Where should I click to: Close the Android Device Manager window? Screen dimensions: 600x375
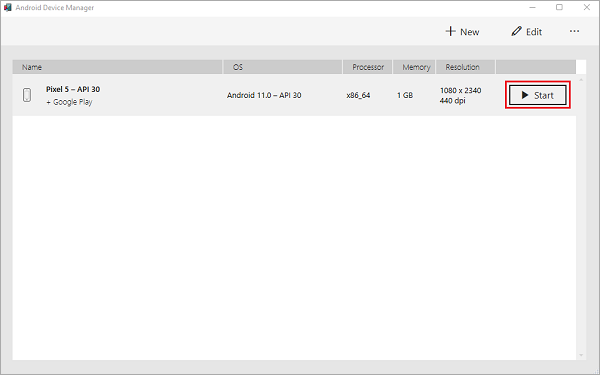click(x=587, y=7)
